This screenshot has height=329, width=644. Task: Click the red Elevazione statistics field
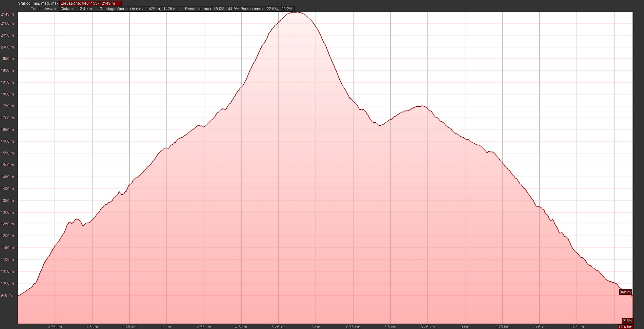point(90,3)
